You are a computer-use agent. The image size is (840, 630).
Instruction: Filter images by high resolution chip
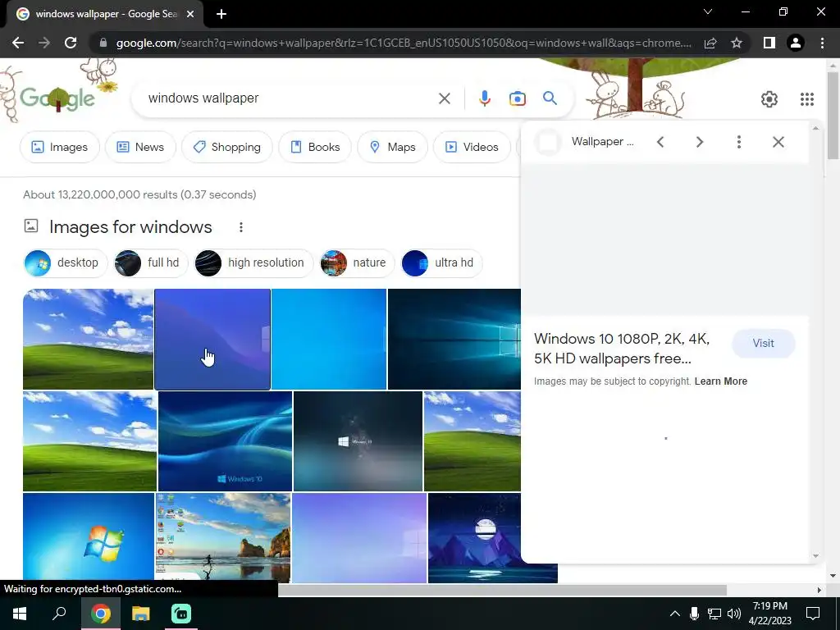point(253,263)
